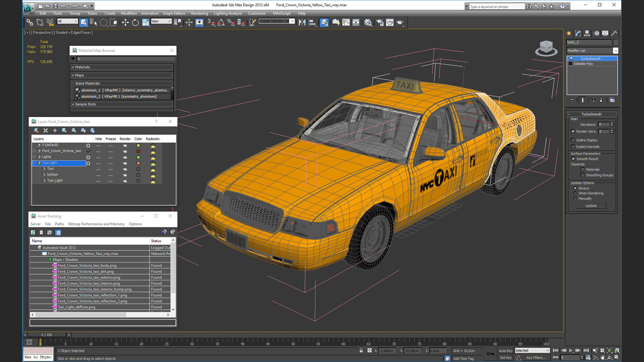
Task: Click the Set Key button
Action: click(x=505, y=358)
